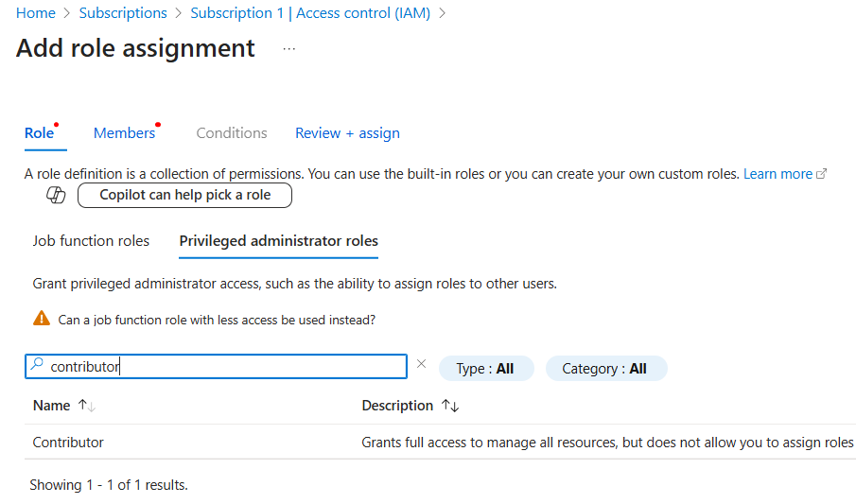Image resolution: width=856 pixels, height=504 pixels.
Task: Open the Type : All filter
Action: [x=486, y=369]
